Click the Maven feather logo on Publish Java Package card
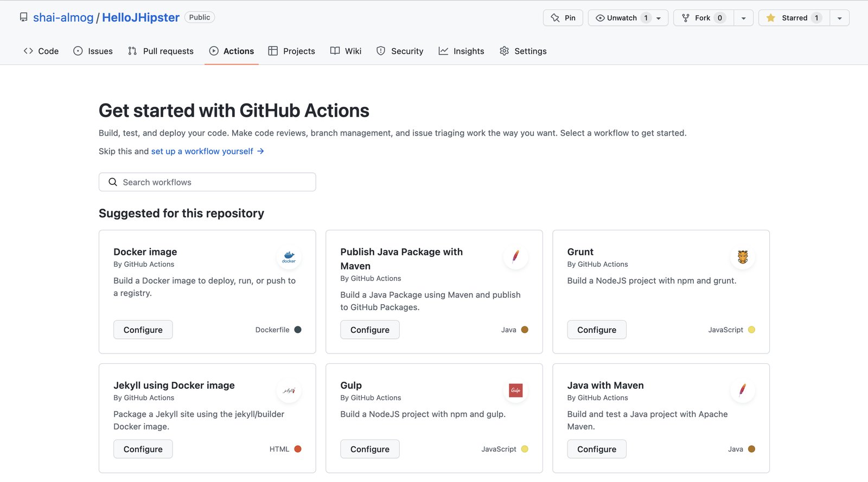The width and height of the screenshot is (868, 482). tap(515, 257)
